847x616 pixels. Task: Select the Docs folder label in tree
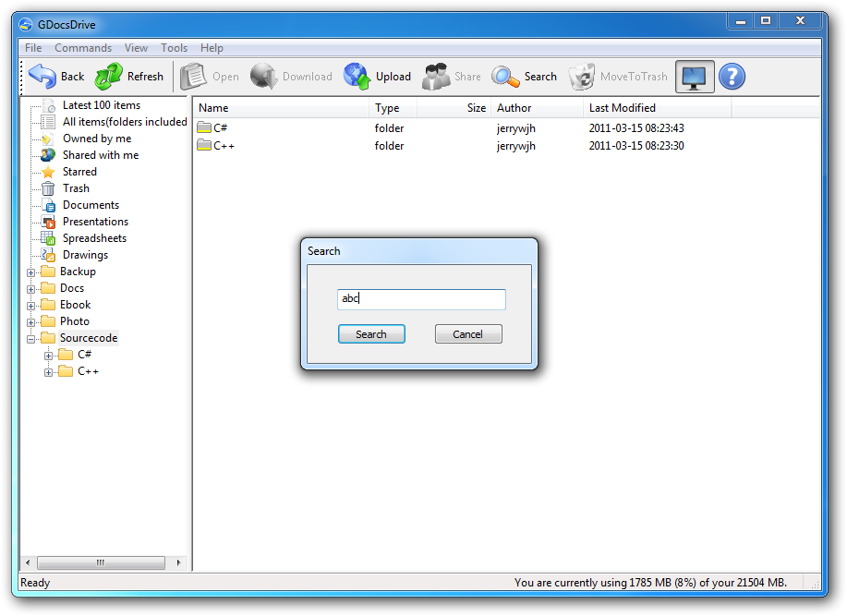click(x=72, y=288)
